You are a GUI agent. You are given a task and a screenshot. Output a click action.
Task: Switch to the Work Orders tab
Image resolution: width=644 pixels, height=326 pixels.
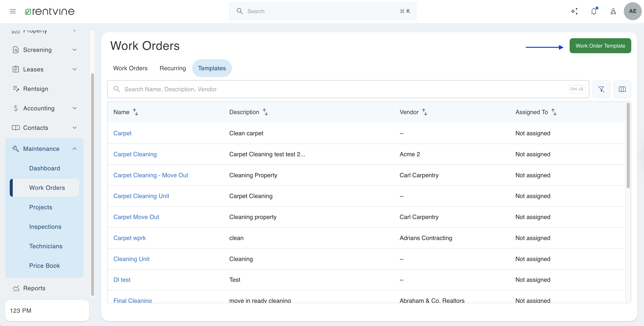point(130,68)
